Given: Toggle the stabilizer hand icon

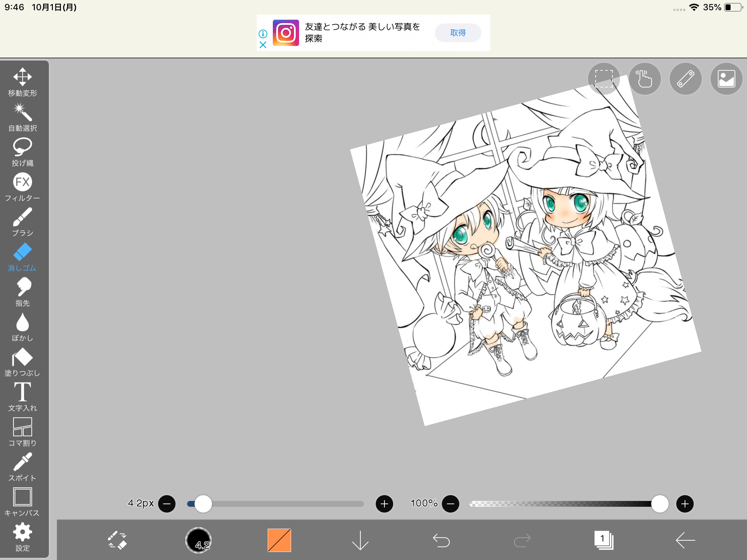Looking at the screenshot, I should coord(645,78).
